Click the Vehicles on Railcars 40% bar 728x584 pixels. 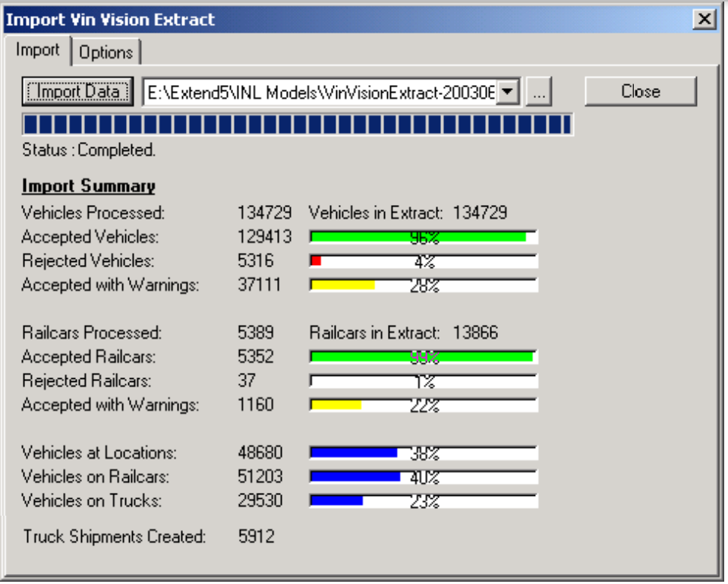tap(423, 478)
